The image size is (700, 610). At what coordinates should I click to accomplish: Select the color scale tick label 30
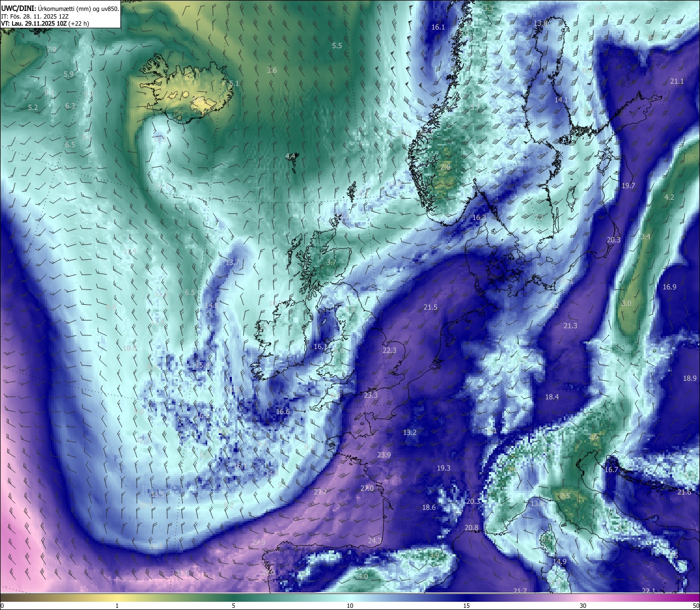pos(583,606)
